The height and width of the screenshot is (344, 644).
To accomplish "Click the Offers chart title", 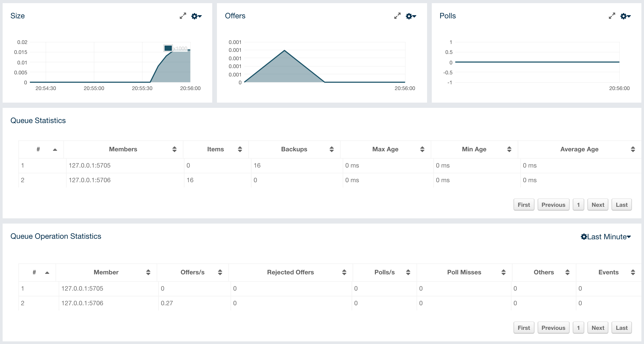I will (x=235, y=16).
